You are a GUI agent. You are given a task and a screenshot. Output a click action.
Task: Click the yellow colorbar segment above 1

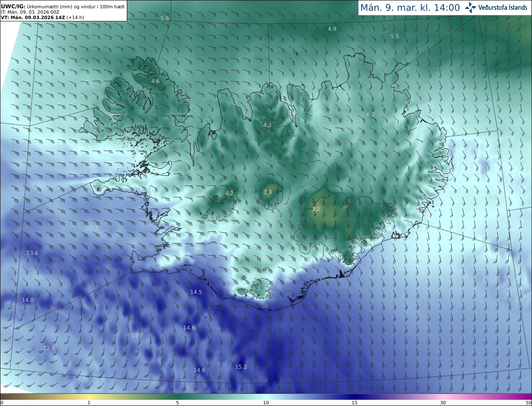(89, 396)
